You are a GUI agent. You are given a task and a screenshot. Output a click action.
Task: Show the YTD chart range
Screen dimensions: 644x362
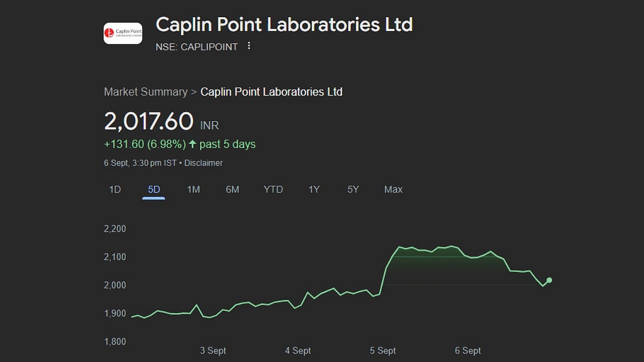[x=273, y=189]
